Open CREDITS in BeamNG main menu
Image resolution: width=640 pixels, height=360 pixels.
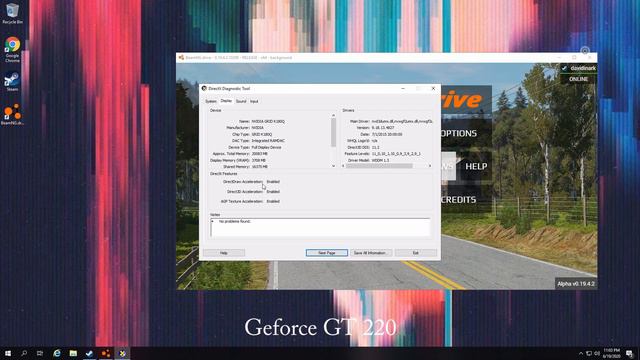coord(458,200)
